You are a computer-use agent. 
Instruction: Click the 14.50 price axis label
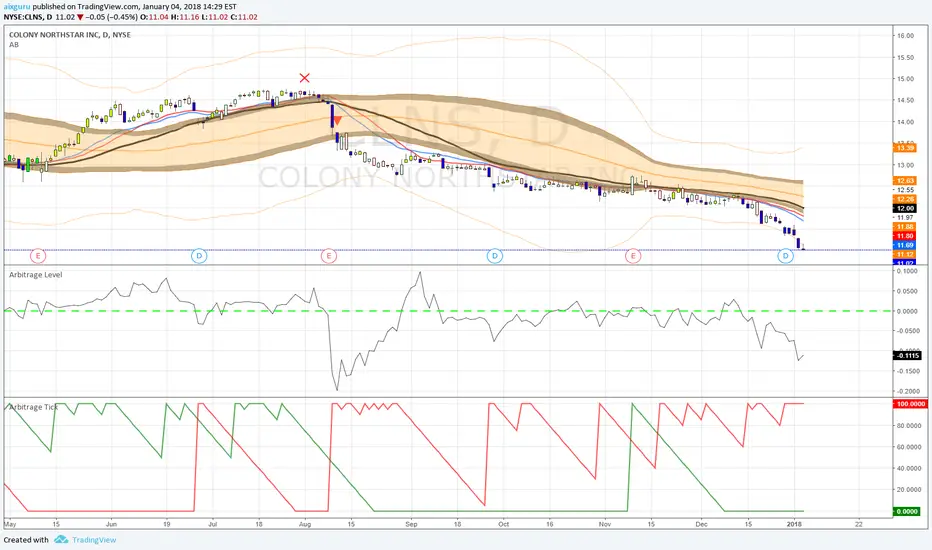click(905, 100)
